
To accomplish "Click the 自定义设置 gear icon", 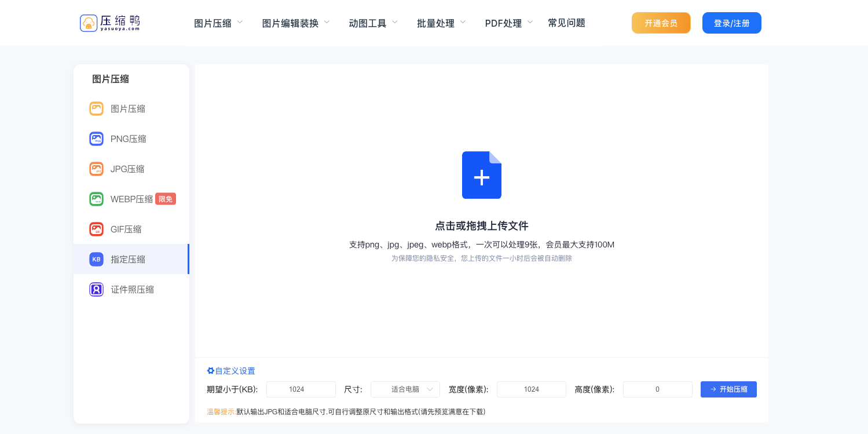I will pos(211,371).
